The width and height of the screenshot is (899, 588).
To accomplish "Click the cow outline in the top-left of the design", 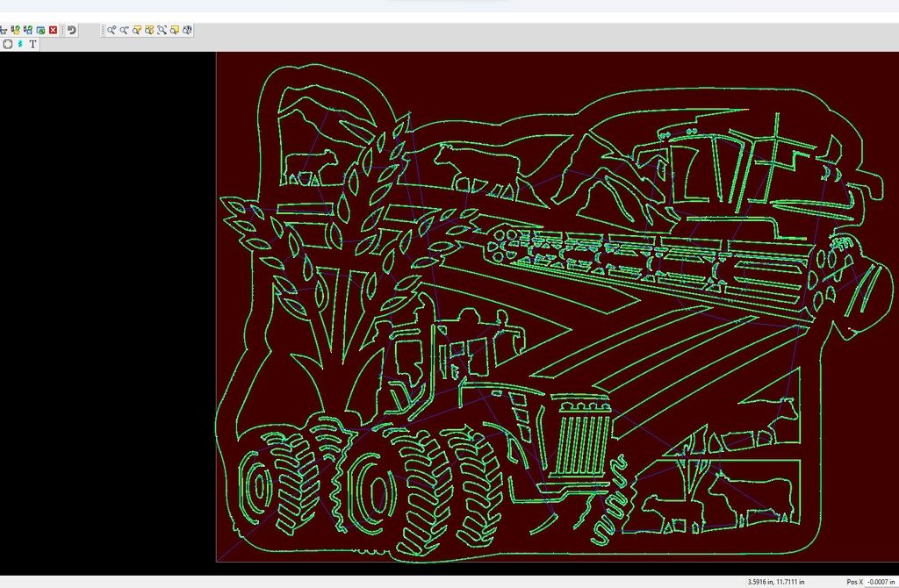I will coord(309,165).
